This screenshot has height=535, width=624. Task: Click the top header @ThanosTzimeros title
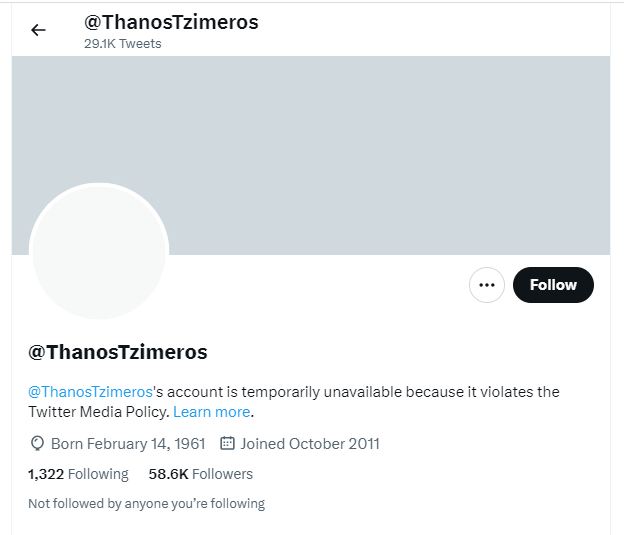[170, 22]
